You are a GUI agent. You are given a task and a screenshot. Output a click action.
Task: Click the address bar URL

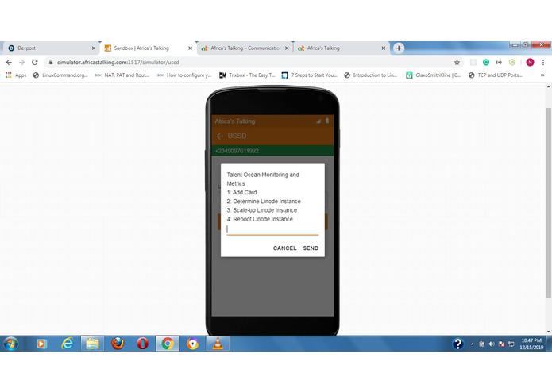(x=118, y=62)
